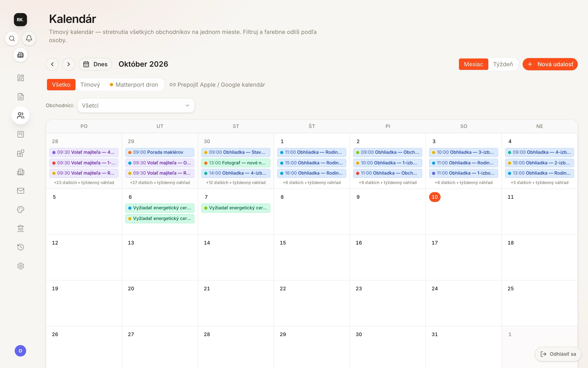Open the 16:00 Obhliadka event on day 1
Screen dimensions: 588x368
(312, 173)
